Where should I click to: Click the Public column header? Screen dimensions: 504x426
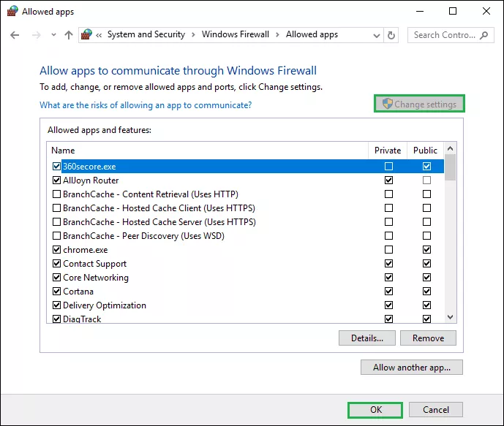tap(425, 151)
